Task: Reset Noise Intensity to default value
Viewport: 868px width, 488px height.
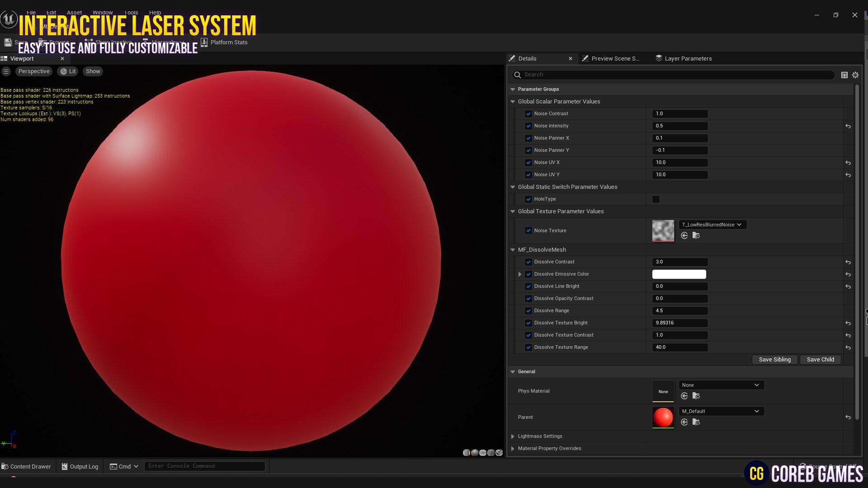Action: (x=848, y=126)
